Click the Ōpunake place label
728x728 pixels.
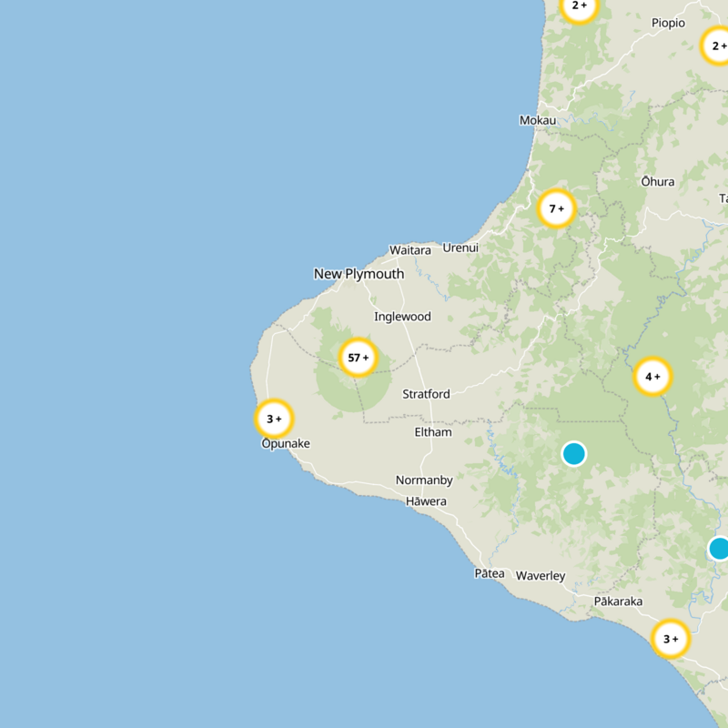286,443
